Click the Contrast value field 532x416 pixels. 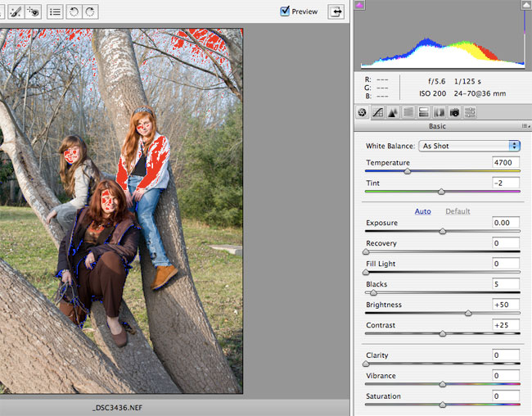[506, 325]
